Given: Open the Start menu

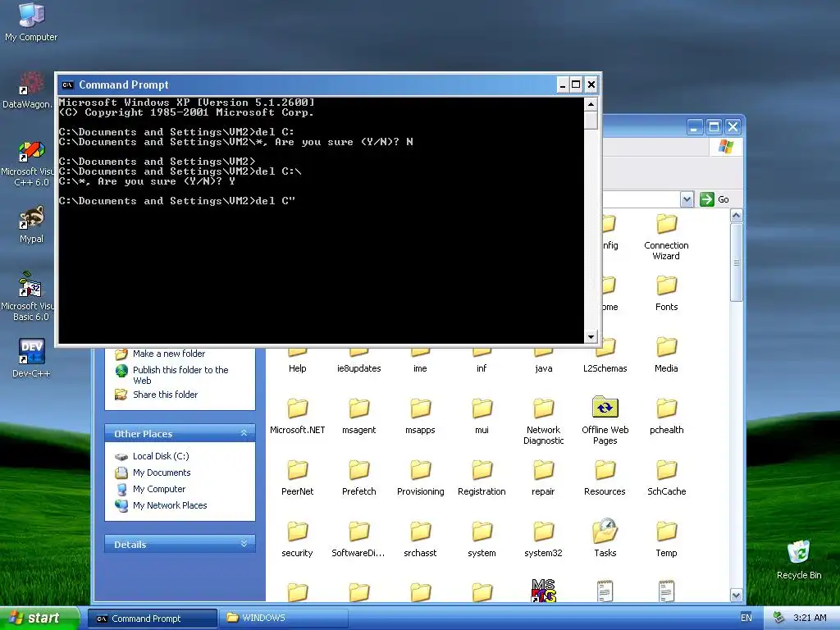Looking at the screenshot, I should [39, 618].
